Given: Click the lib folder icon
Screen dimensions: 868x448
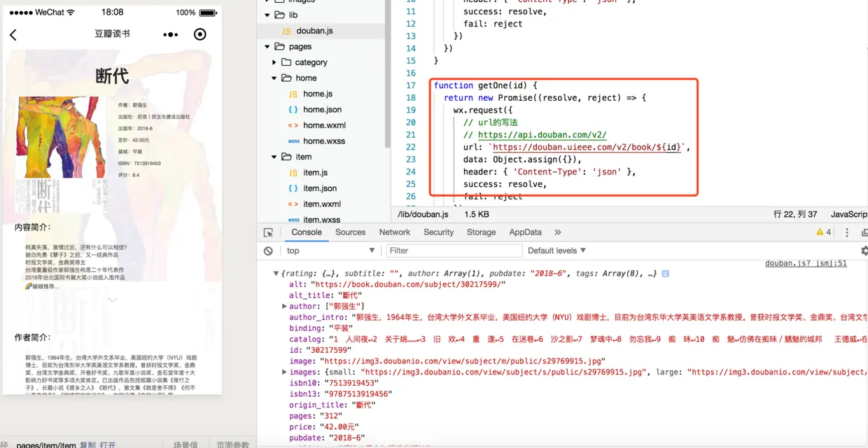Looking at the screenshot, I should [279, 15].
